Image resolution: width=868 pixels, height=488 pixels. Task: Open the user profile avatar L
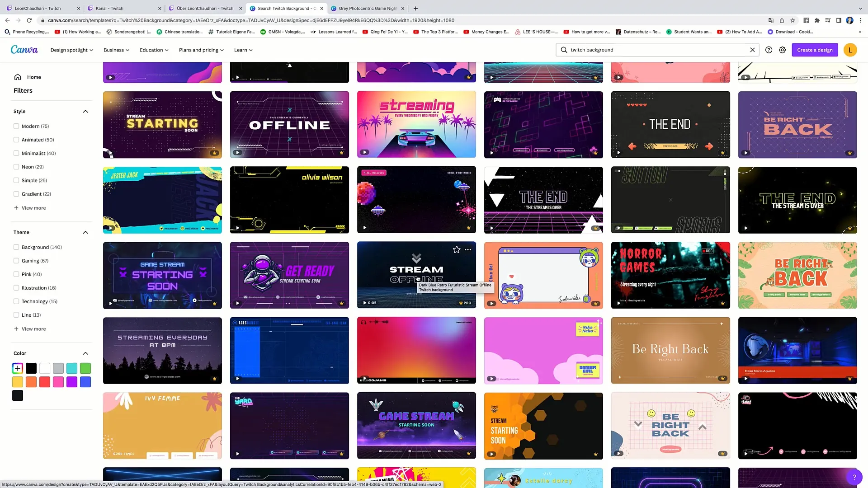[850, 50]
